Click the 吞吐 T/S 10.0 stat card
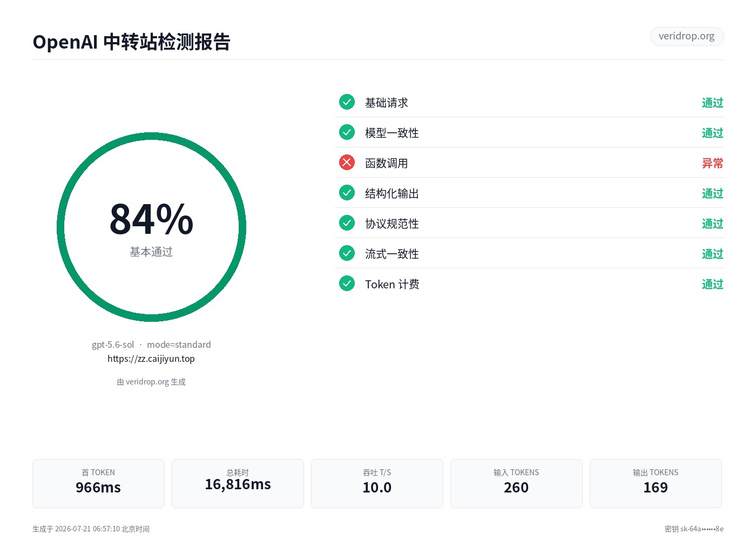Image resolution: width=756 pixels, height=540 pixels. pos(377,483)
